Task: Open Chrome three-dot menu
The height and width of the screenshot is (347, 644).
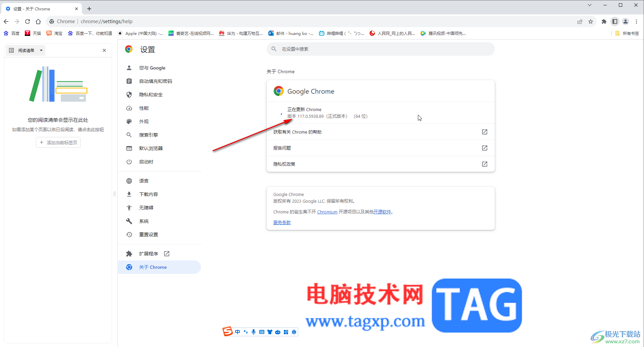Action: pos(636,21)
